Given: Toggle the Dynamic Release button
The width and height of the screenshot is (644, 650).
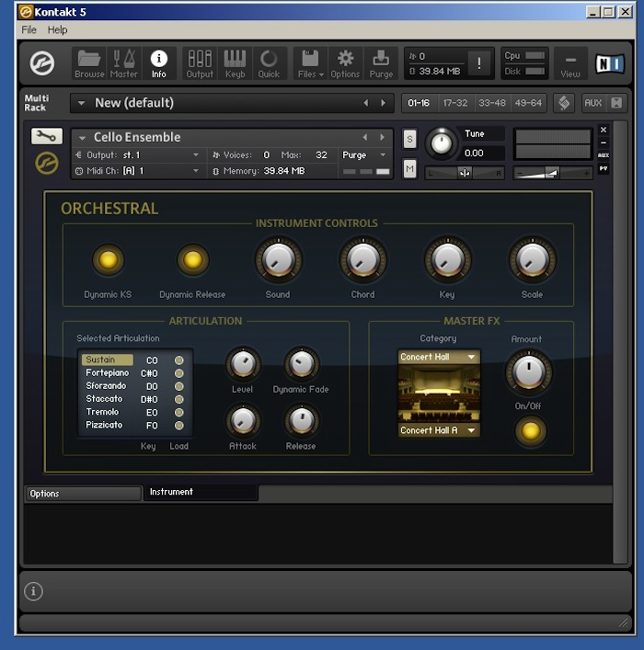Looking at the screenshot, I should click(192, 260).
